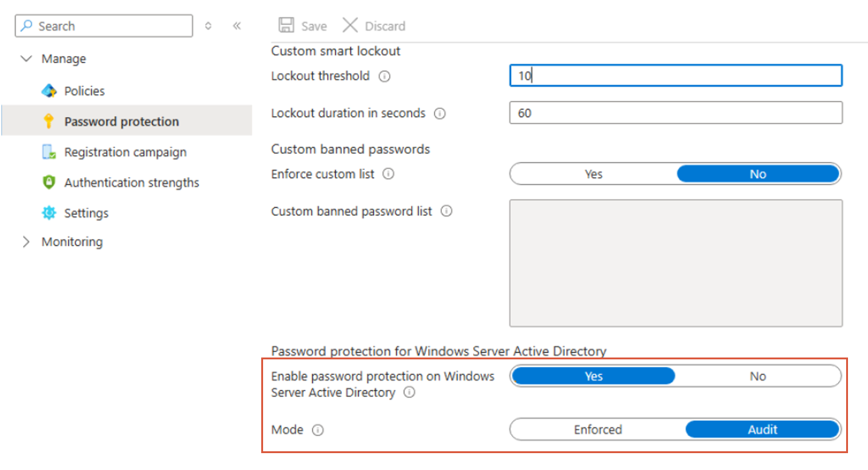Open Registration campaign page

pos(127,152)
